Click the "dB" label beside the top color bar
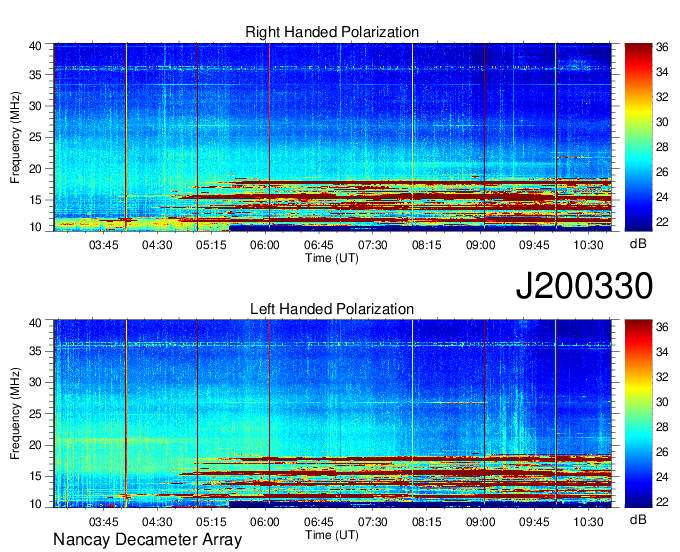Viewport: 680px width, 552px height. (x=638, y=244)
